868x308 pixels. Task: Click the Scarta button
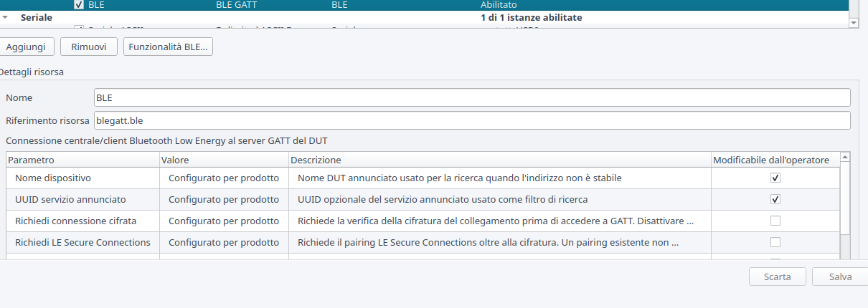778,276
